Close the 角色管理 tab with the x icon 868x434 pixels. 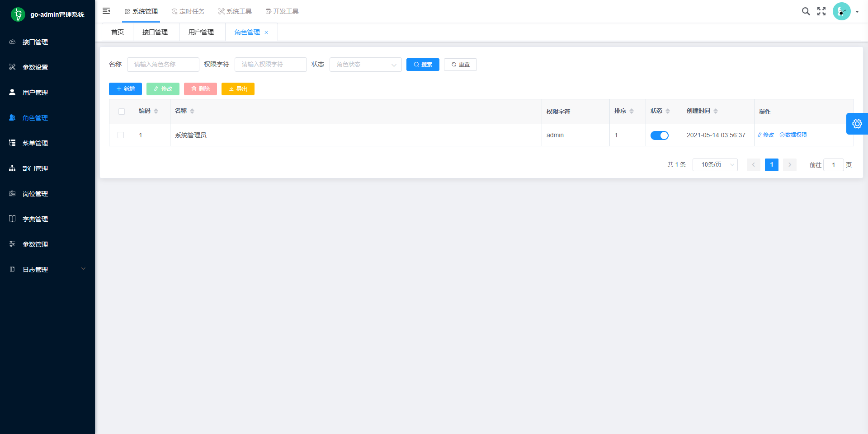(x=266, y=33)
